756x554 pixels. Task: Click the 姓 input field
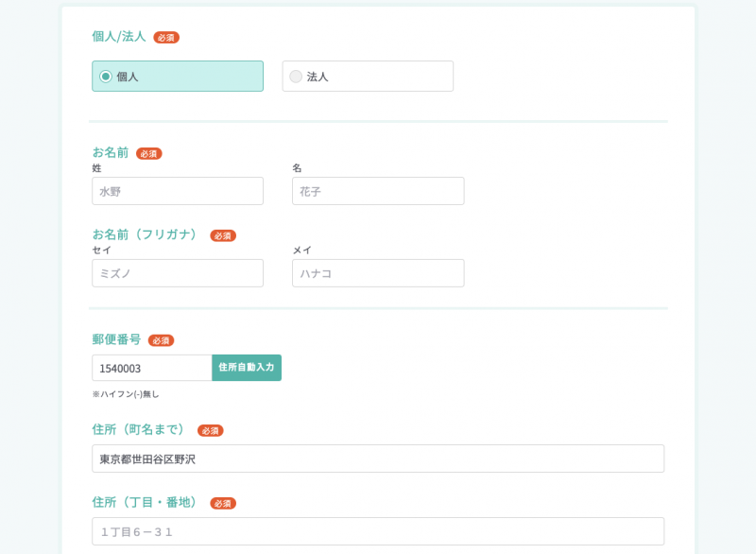[x=178, y=191]
